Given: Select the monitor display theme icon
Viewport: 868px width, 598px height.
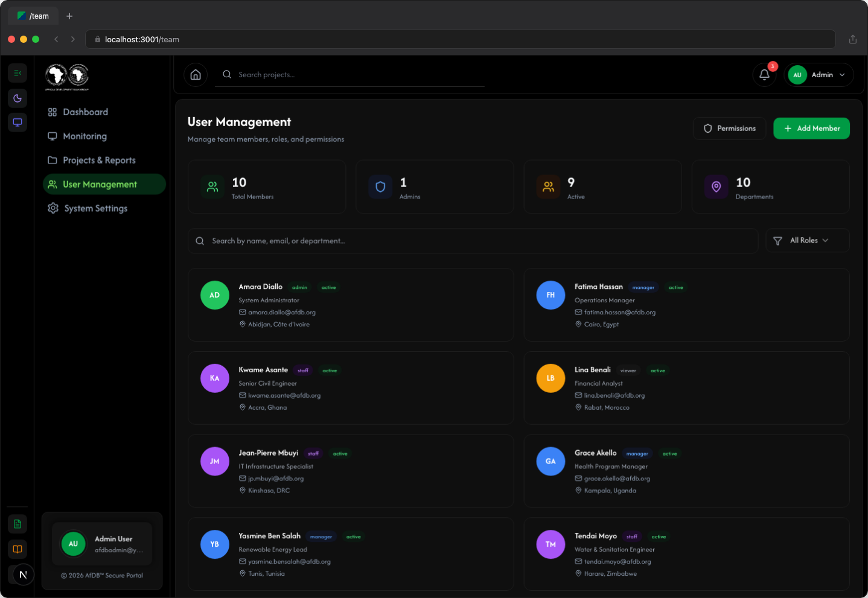Looking at the screenshot, I should (18, 122).
